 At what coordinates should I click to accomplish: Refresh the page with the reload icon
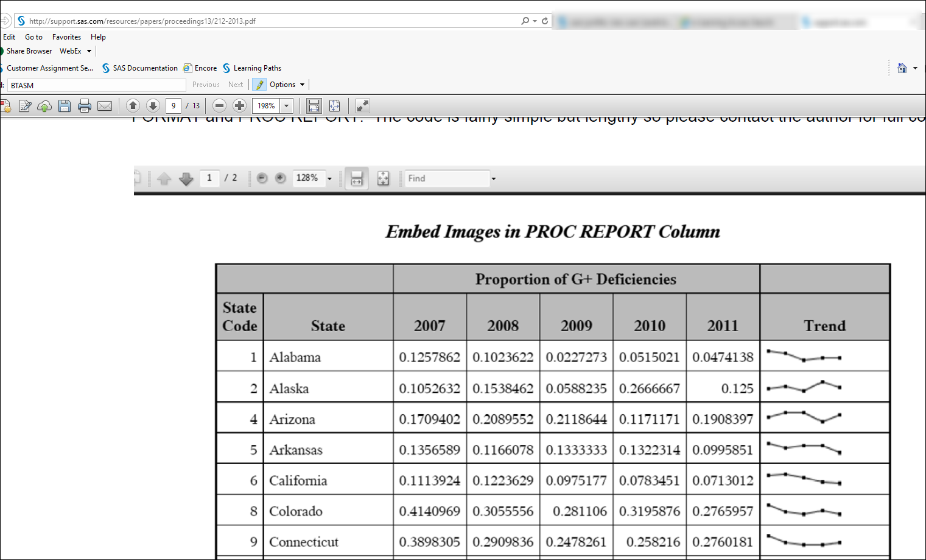pyautogui.click(x=545, y=21)
